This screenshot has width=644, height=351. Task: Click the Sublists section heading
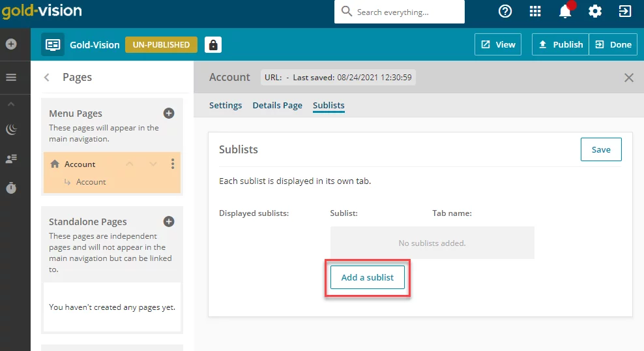tap(238, 149)
